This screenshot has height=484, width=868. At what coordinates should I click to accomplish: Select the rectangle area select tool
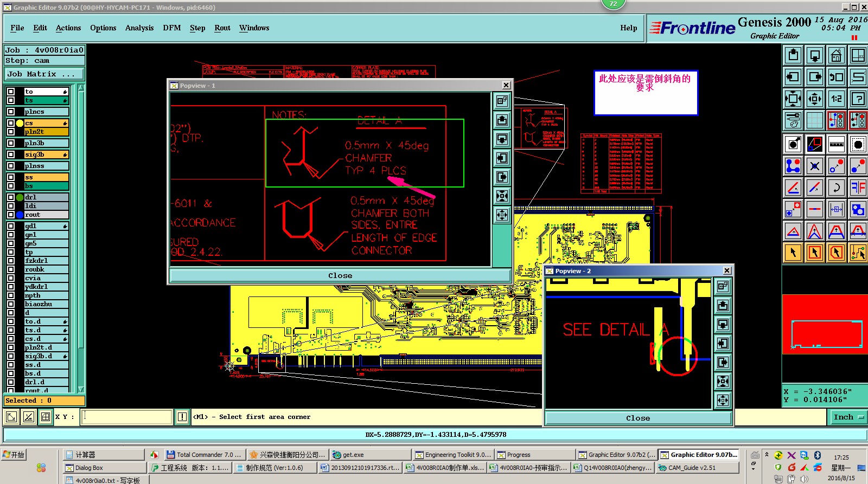click(x=815, y=253)
